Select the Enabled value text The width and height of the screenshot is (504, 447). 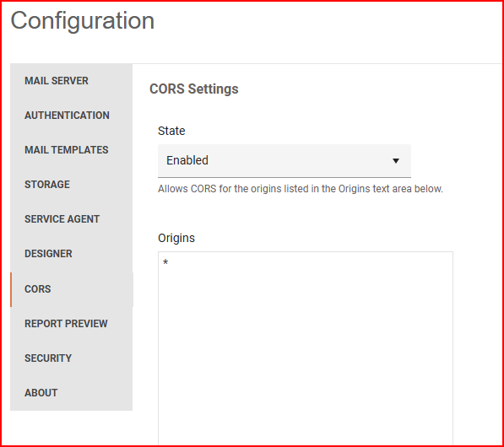coord(187,160)
